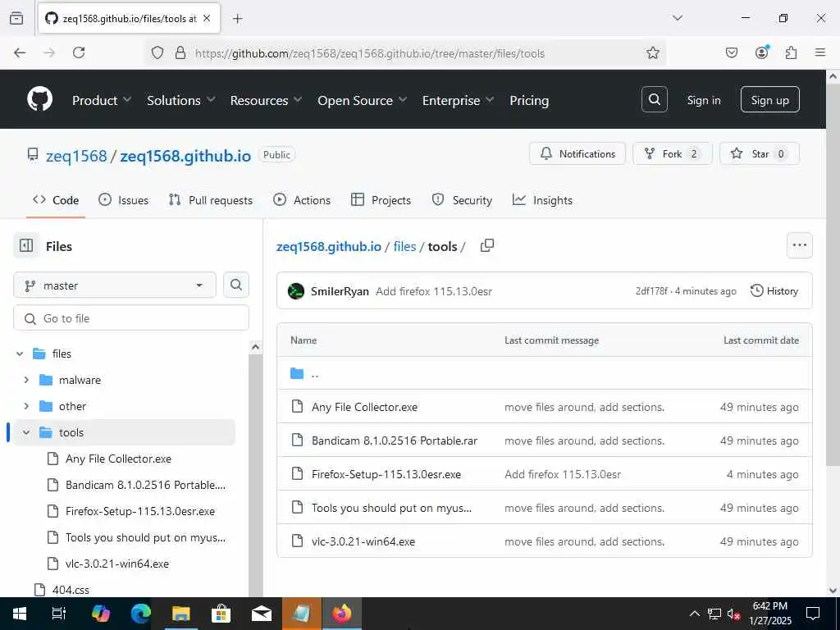Open the Projects tab
The height and width of the screenshot is (630, 840).
point(381,200)
